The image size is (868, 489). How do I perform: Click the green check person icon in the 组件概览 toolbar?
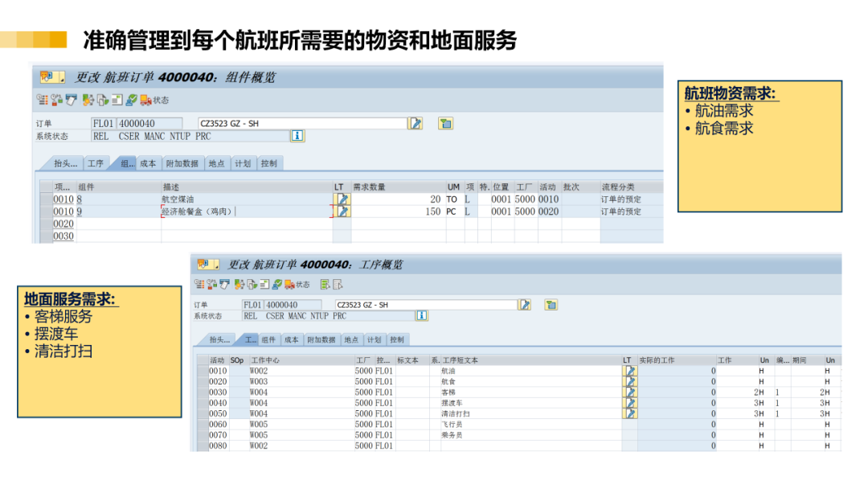tap(131, 100)
